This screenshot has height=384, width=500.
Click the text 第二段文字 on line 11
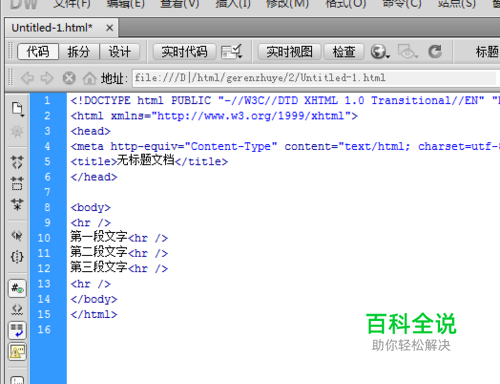[x=99, y=252]
